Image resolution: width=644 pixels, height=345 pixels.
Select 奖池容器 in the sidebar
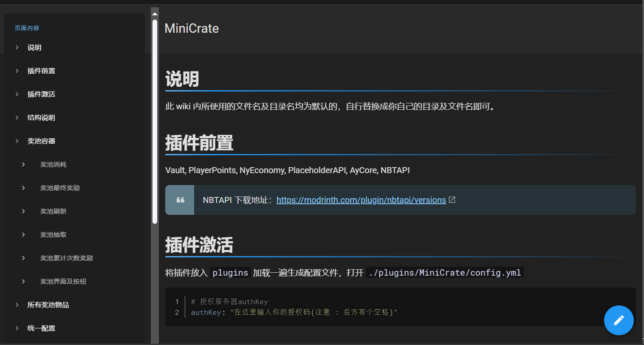click(x=41, y=141)
